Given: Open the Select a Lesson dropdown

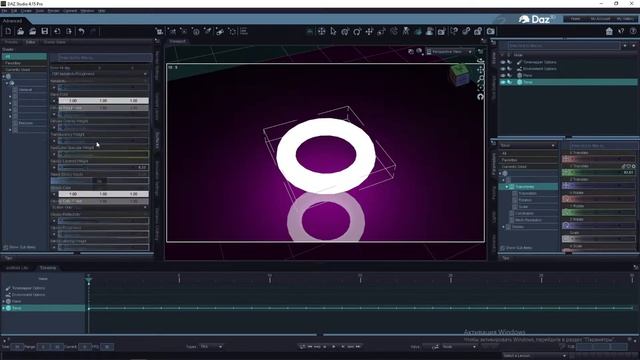Looking at the screenshot, I should [x=534, y=356].
